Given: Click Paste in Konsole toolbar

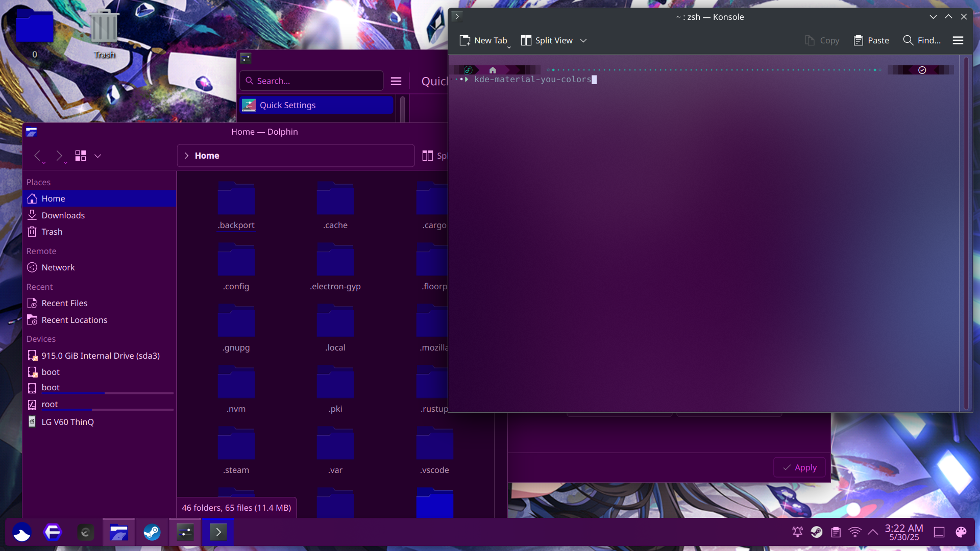Looking at the screenshot, I should [871, 40].
